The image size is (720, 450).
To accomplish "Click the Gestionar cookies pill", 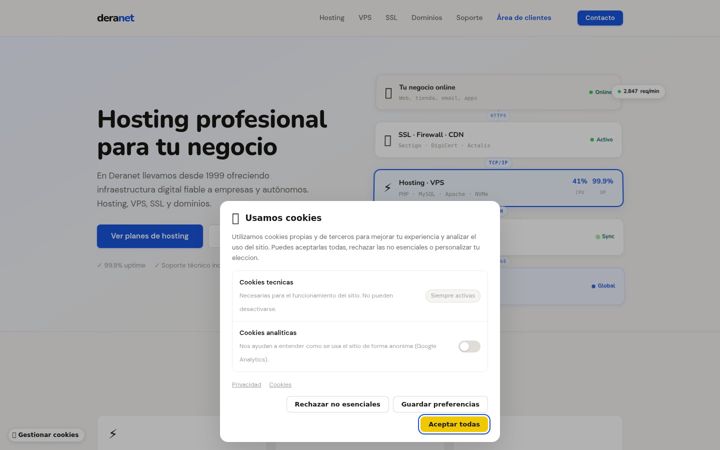I will tap(45, 435).
